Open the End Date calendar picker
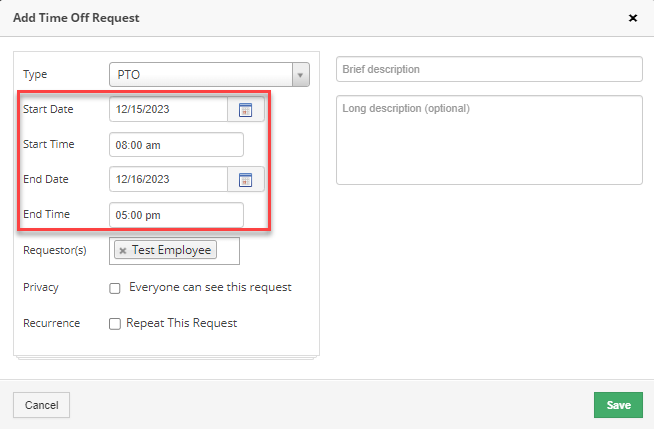 (245, 180)
